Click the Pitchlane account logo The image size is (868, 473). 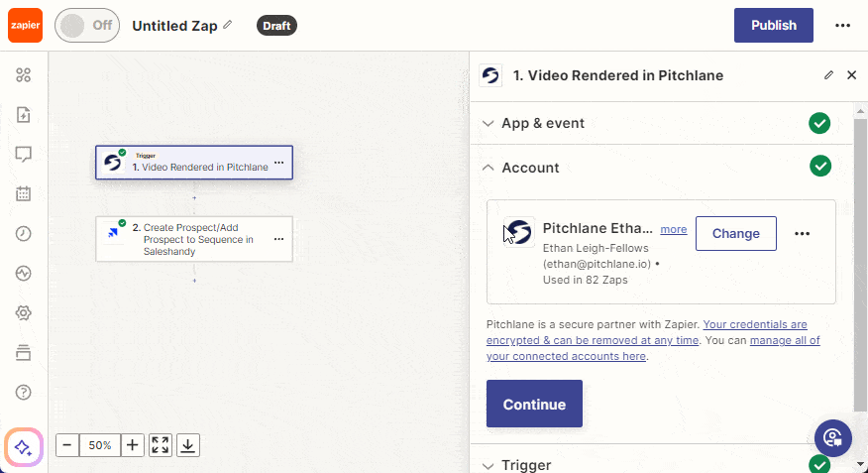(x=519, y=231)
